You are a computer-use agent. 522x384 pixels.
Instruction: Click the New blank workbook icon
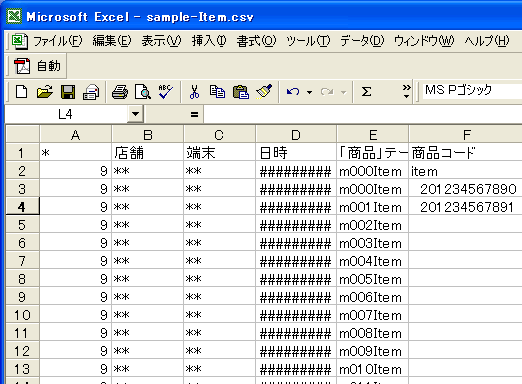(22, 92)
